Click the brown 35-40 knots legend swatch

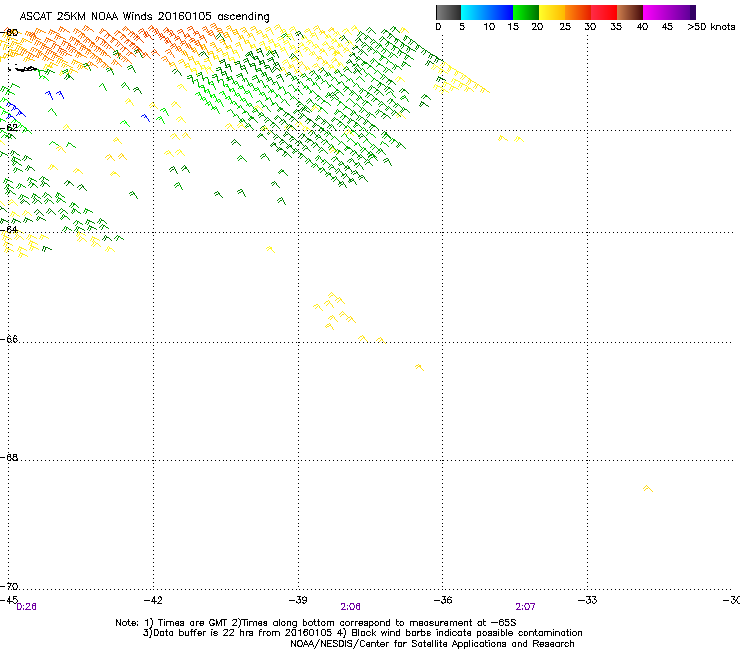630,12
